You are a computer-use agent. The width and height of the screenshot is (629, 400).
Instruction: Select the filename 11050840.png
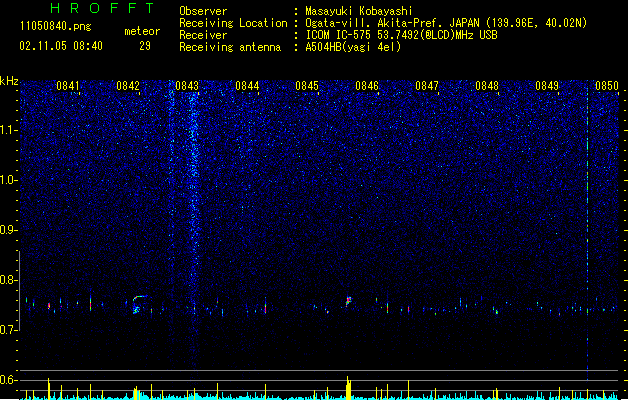(56, 27)
